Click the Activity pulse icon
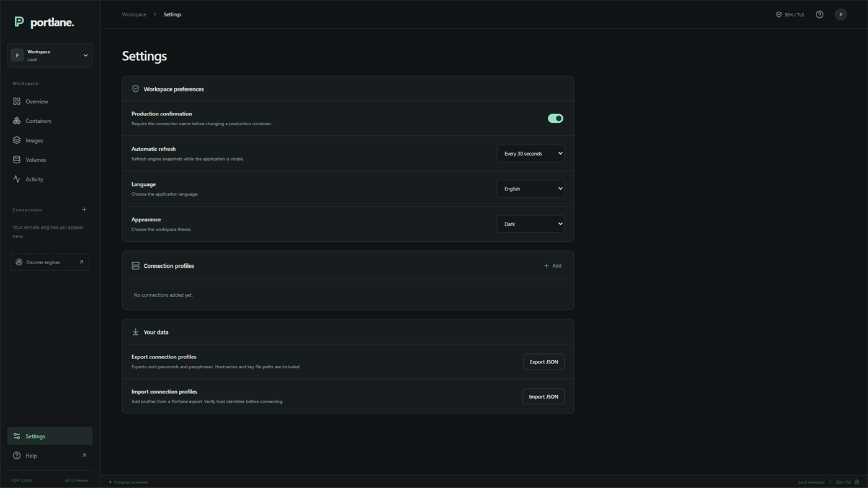Viewport: 868px width, 488px height. pyautogui.click(x=17, y=179)
